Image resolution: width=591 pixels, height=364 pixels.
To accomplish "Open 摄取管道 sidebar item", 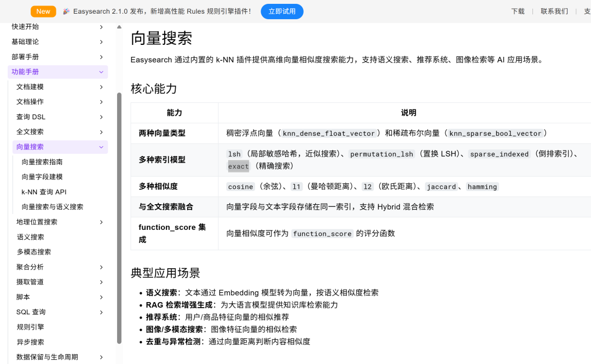I will pyautogui.click(x=30, y=282).
